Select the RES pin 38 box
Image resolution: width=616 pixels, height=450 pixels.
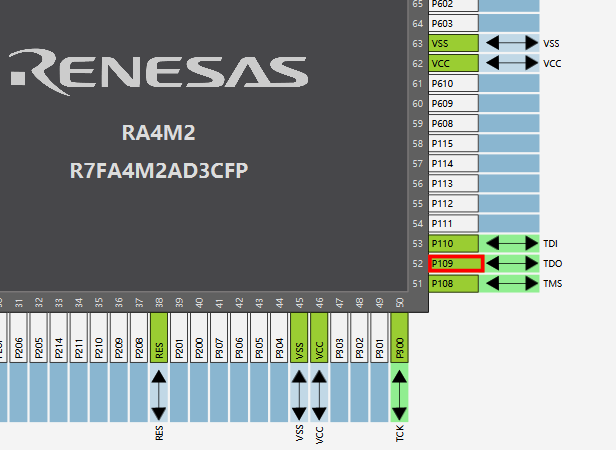click(x=159, y=338)
